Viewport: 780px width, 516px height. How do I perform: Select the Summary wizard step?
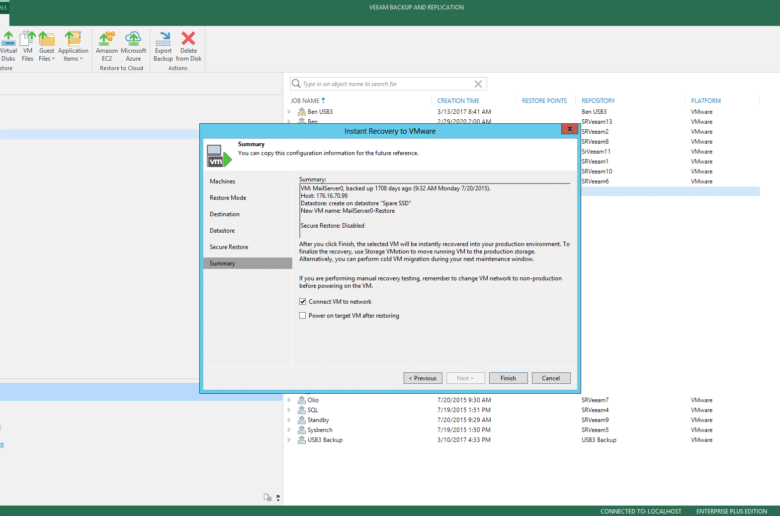tap(248, 263)
